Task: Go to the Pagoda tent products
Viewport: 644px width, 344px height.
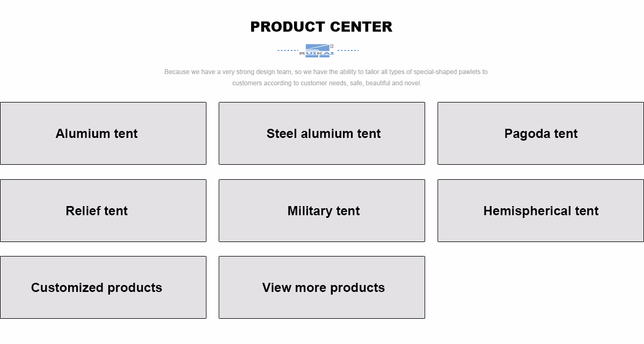Action: 540,134
